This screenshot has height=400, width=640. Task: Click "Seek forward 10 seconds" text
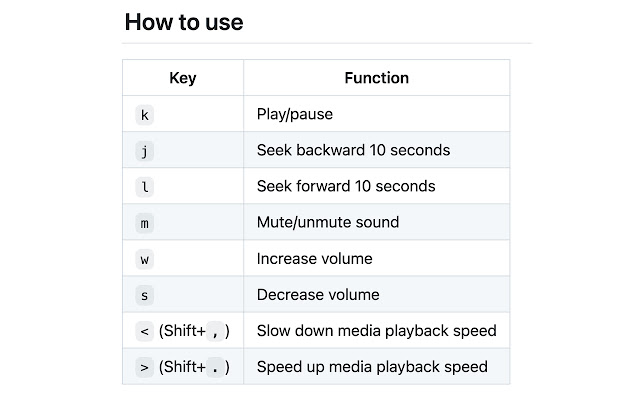pyautogui.click(x=346, y=187)
